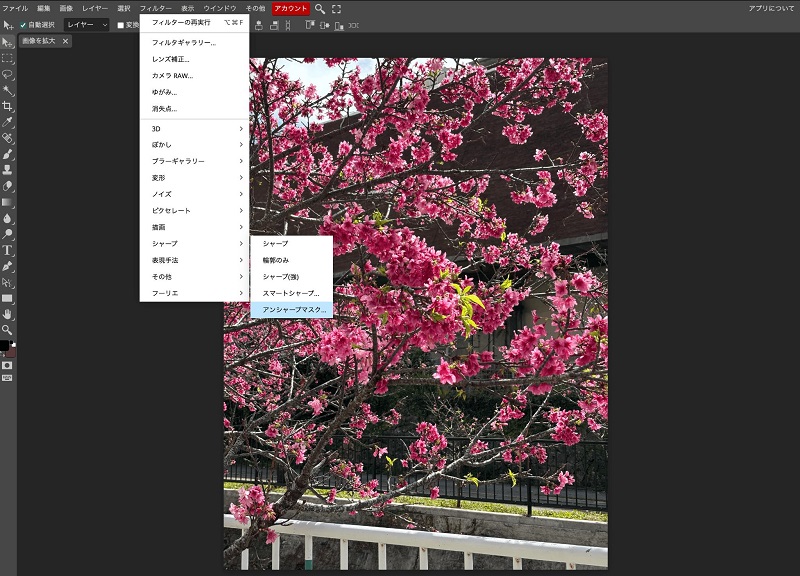Screen dimensions: 800x576
Task: Close the 画像を拡大 document tab
Action: point(65,42)
